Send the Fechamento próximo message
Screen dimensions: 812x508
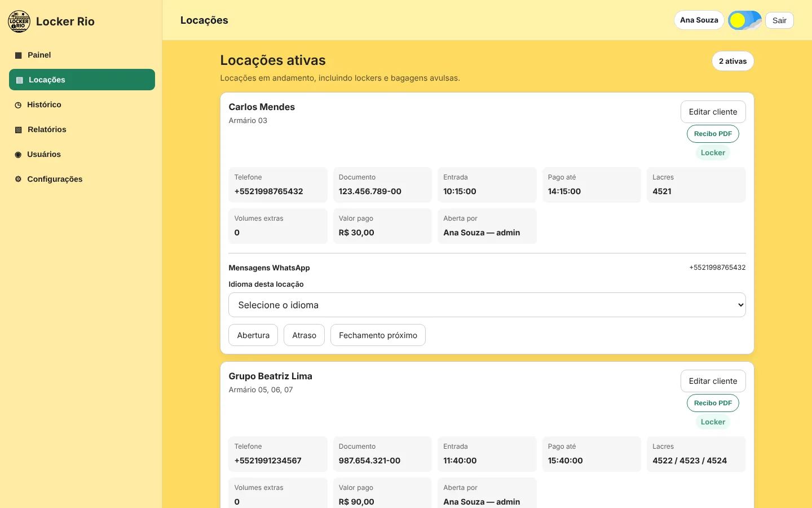378,335
